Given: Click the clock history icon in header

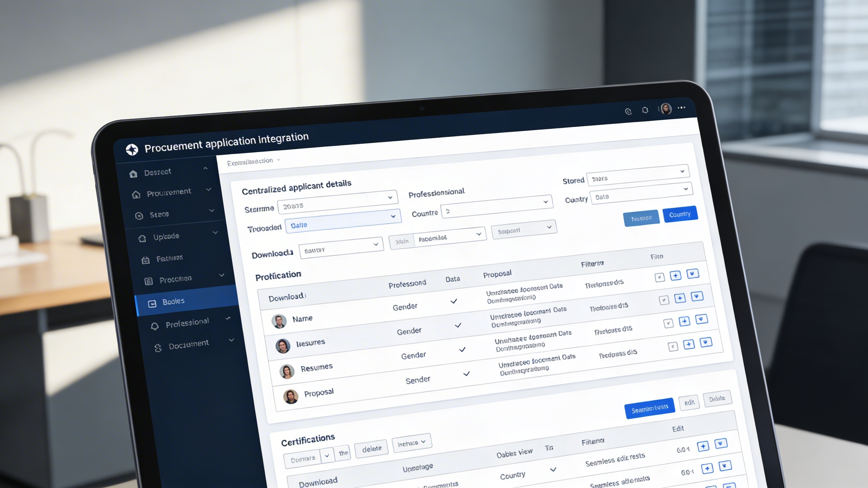Looking at the screenshot, I should 628,111.
